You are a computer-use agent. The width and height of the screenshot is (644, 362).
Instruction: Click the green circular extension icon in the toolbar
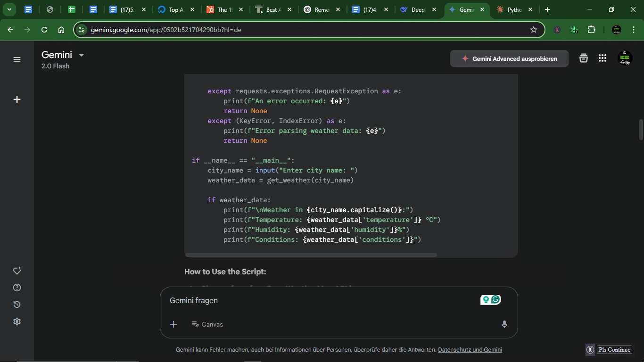[574, 30]
